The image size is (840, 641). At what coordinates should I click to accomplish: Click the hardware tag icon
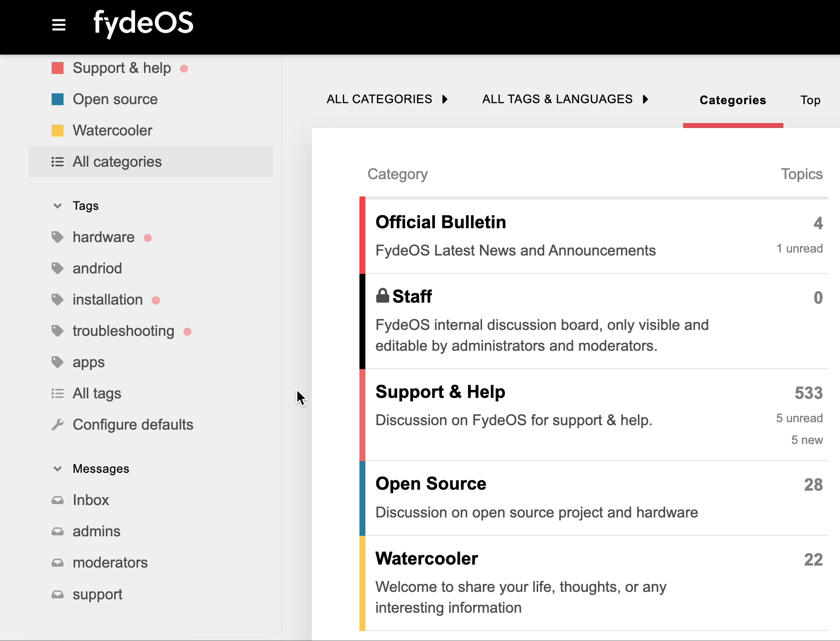click(x=58, y=237)
